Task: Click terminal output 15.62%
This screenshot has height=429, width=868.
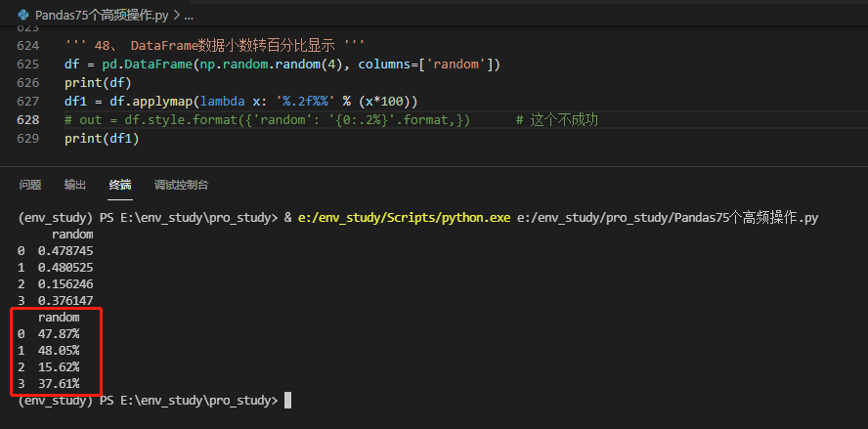Action: (x=59, y=367)
